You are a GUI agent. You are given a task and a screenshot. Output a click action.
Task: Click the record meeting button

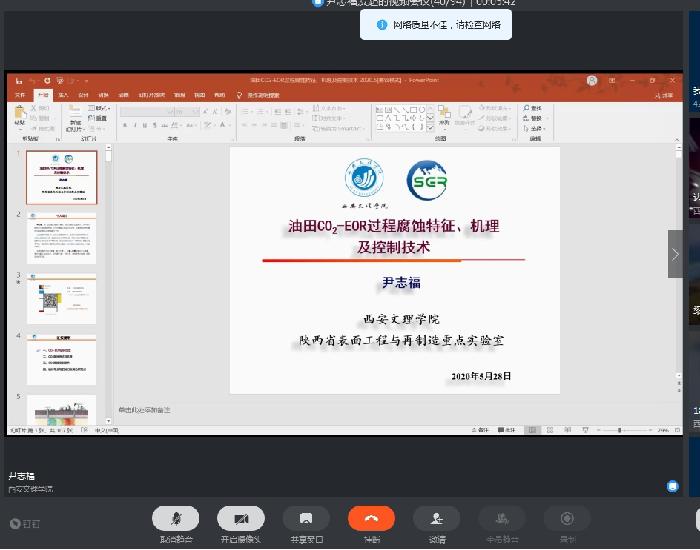coord(567,518)
